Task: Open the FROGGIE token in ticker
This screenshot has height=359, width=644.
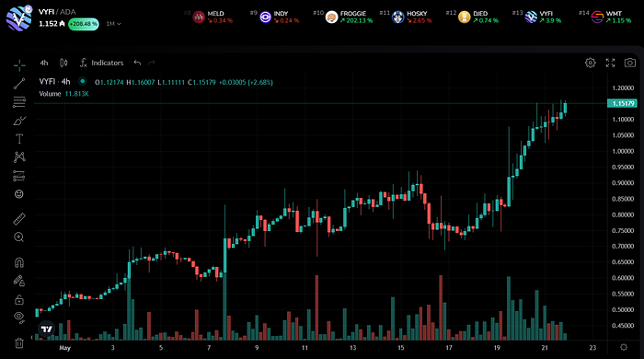Action: click(x=349, y=17)
